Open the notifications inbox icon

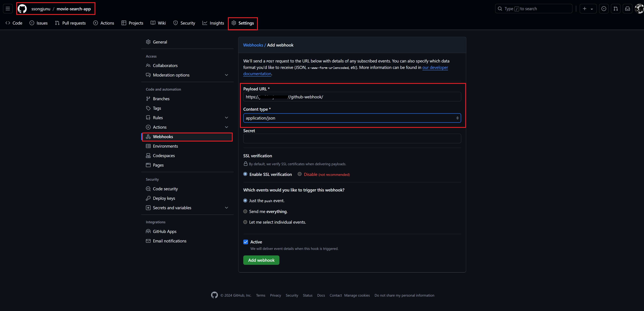[x=628, y=9]
